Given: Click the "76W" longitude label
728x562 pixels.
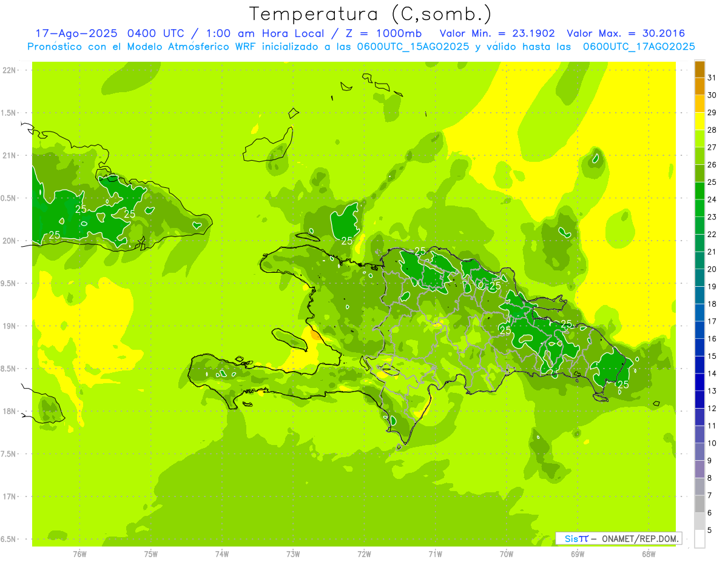Looking at the screenshot, I should [x=79, y=554].
